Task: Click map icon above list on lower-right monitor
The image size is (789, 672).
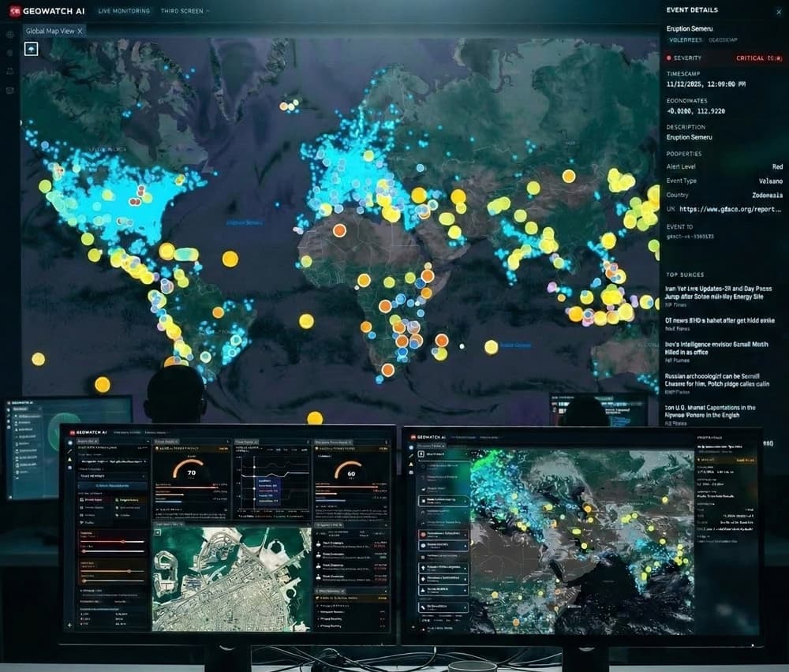Action: coord(421,454)
